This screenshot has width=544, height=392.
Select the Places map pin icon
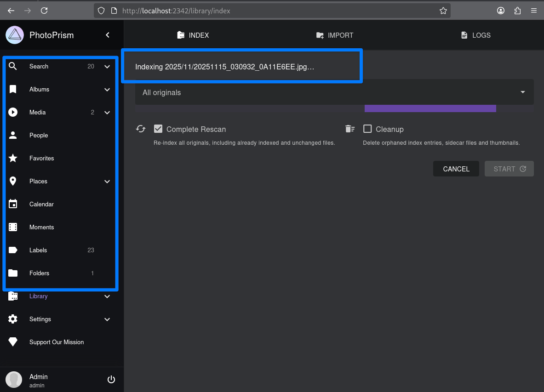coord(13,181)
